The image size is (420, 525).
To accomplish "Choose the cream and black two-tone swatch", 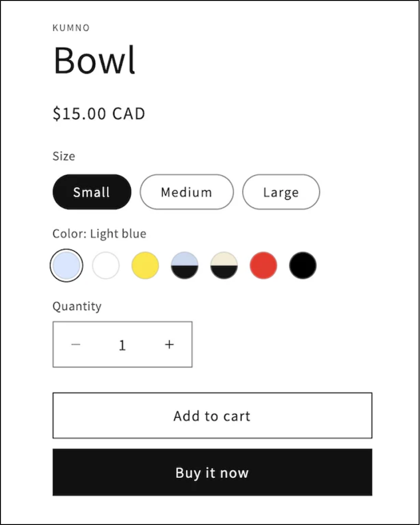I will click(x=224, y=266).
